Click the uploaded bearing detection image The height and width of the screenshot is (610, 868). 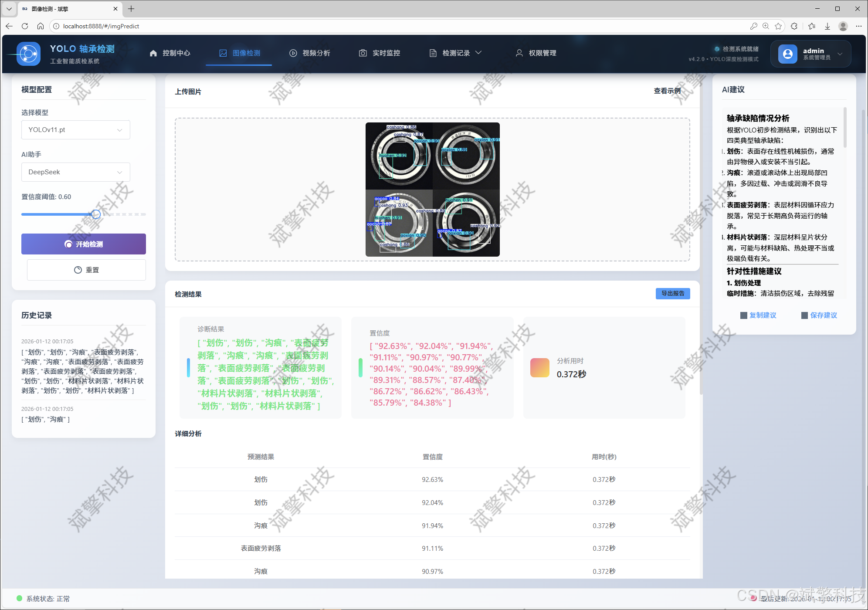click(432, 190)
